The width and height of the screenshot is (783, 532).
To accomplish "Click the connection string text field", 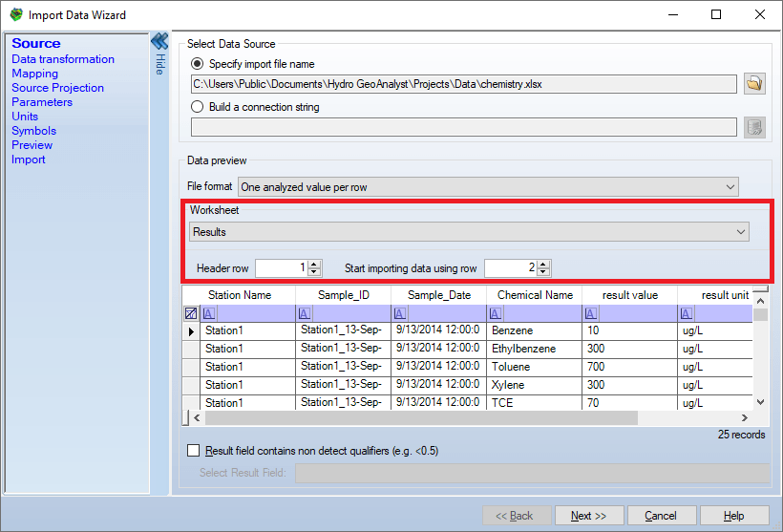I will [x=463, y=127].
